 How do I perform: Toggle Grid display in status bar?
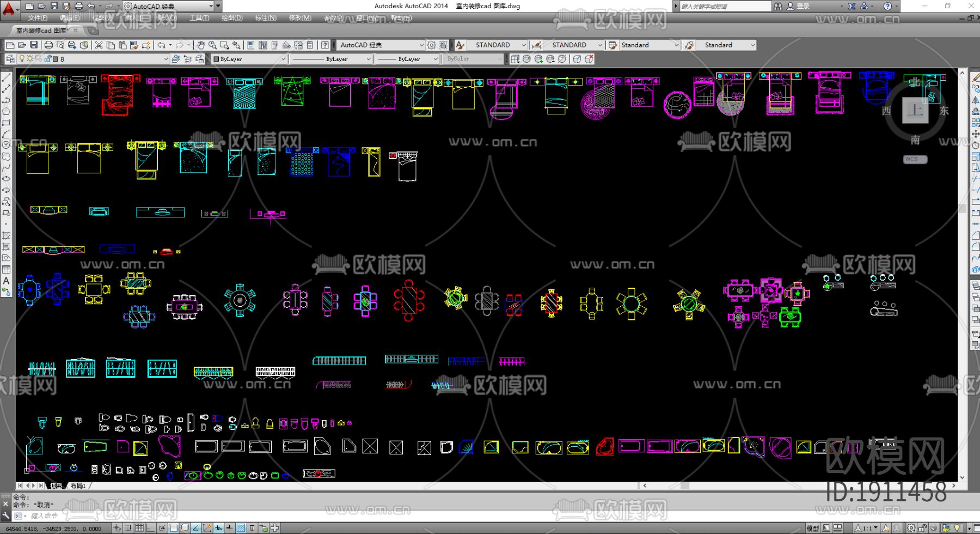[139, 527]
